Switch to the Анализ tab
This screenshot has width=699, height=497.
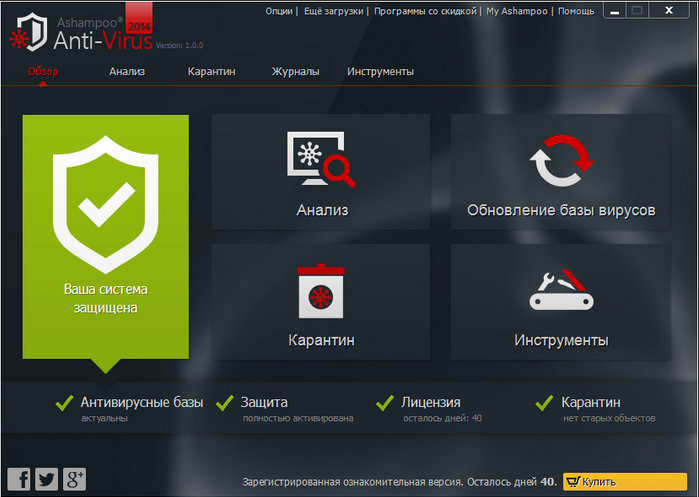tap(127, 71)
